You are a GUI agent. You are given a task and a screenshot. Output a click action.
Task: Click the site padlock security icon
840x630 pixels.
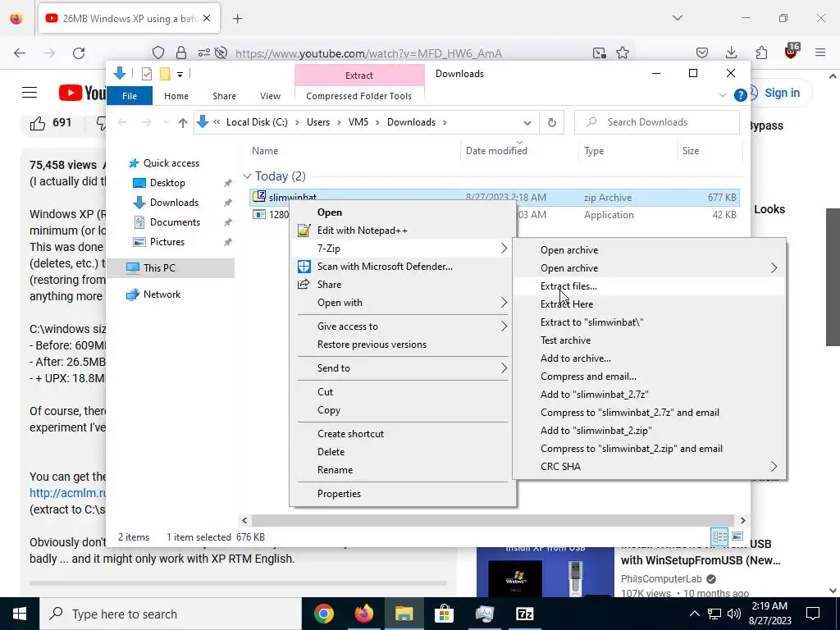pos(181,52)
